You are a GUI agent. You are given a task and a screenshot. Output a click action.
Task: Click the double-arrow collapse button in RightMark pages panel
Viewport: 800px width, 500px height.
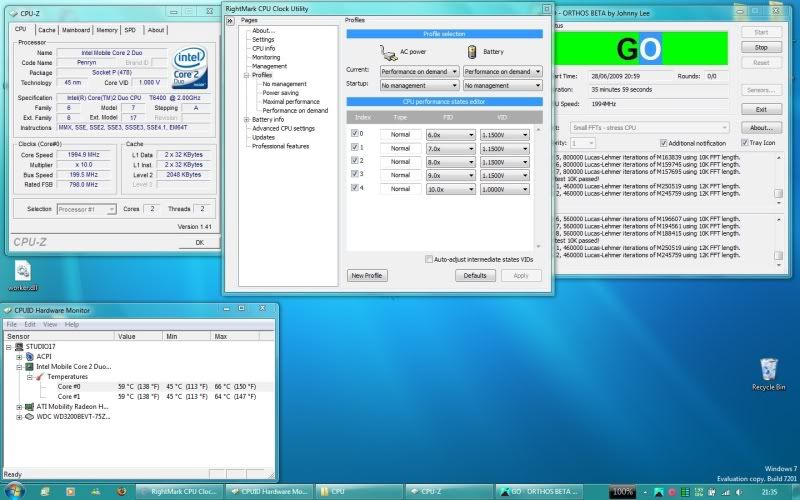(230, 20)
